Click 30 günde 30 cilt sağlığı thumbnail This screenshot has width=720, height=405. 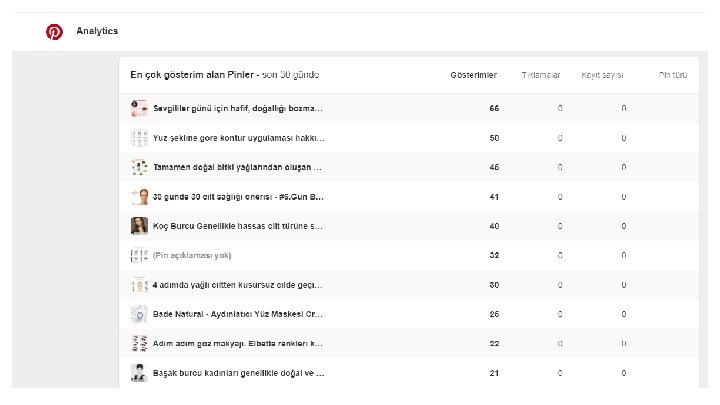139,196
